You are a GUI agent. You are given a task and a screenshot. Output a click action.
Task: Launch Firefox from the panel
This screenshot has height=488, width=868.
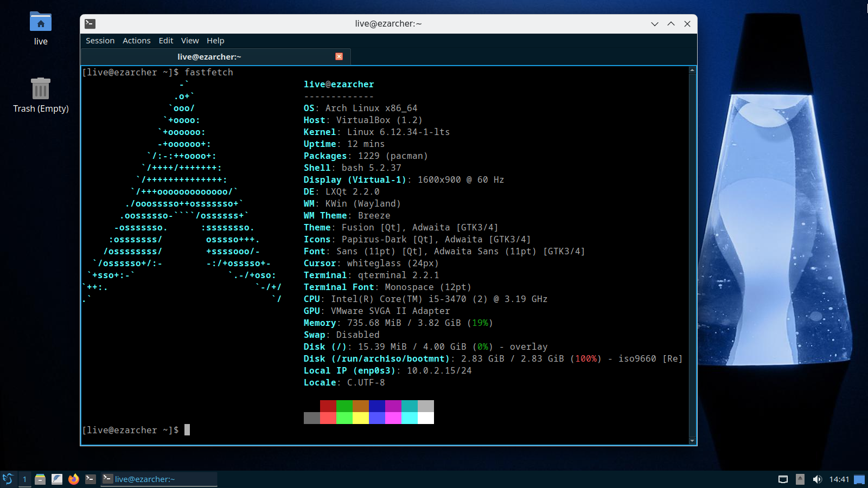[74, 479]
